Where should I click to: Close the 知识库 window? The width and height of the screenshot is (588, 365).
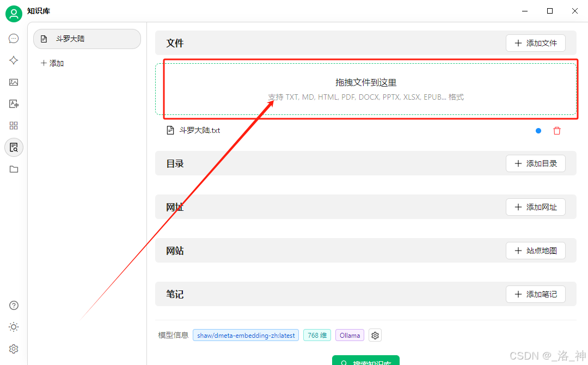[575, 11]
